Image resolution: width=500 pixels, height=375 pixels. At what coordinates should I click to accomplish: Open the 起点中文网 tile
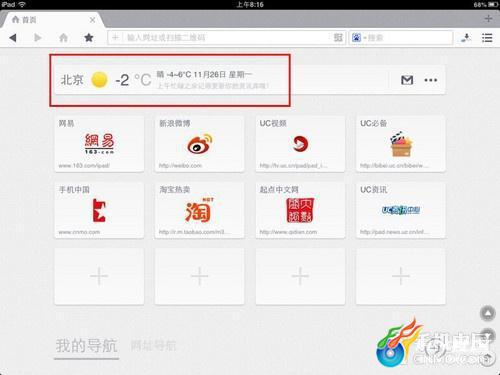[x=300, y=210]
